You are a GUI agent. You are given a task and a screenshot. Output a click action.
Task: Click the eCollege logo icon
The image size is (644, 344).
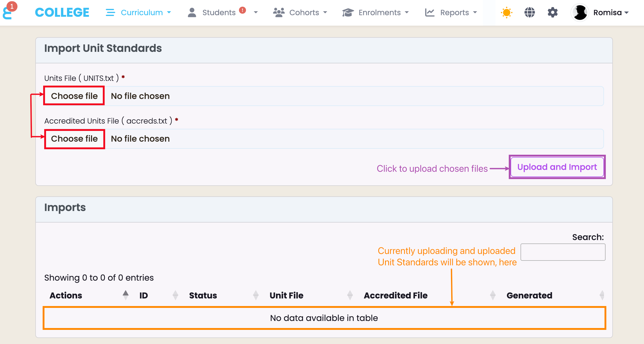point(7,13)
